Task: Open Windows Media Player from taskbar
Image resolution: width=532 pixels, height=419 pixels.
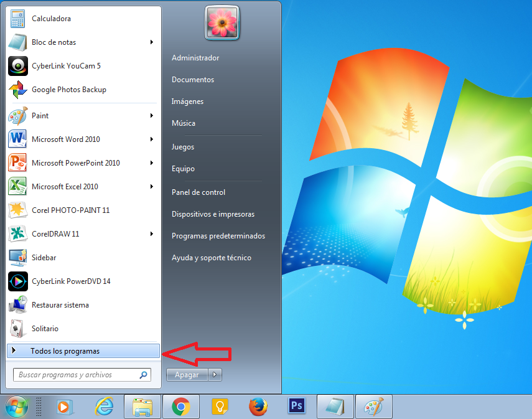Action: click(x=65, y=407)
